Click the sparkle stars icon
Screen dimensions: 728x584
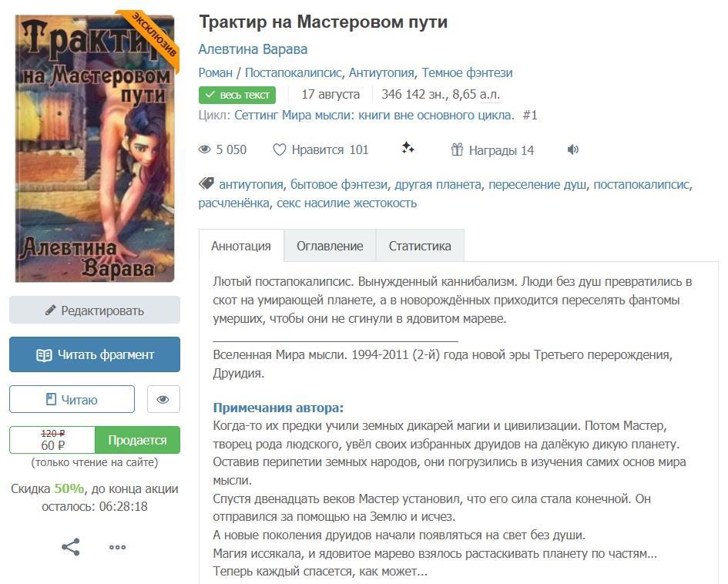click(408, 148)
